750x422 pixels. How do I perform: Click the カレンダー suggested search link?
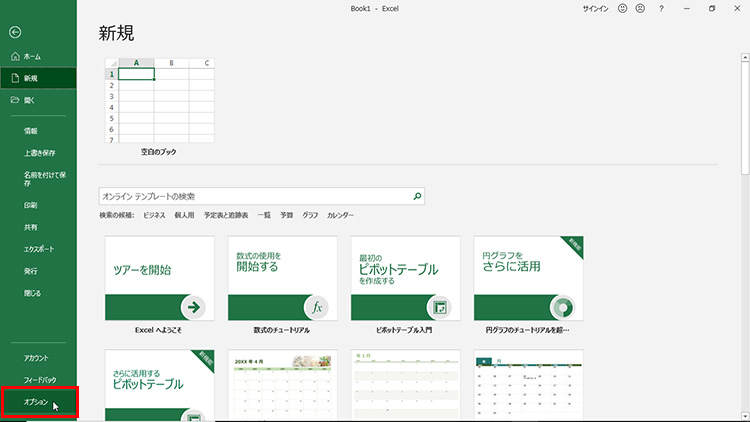click(340, 215)
